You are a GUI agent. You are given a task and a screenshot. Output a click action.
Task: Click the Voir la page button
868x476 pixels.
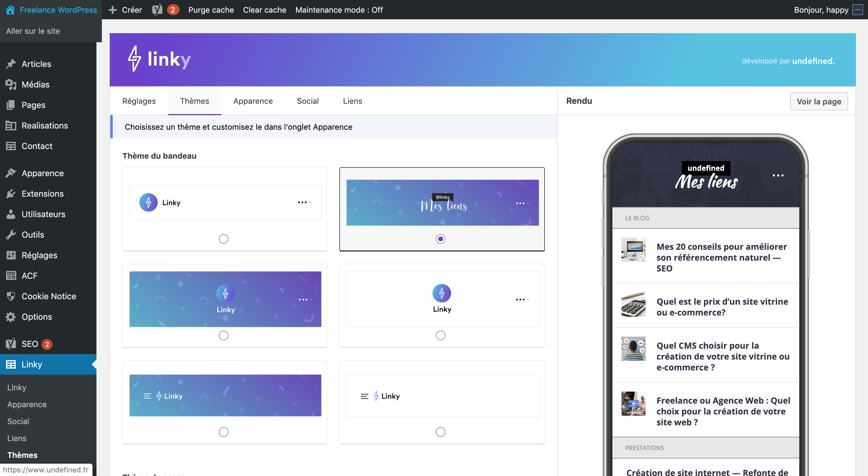coord(819,101)
